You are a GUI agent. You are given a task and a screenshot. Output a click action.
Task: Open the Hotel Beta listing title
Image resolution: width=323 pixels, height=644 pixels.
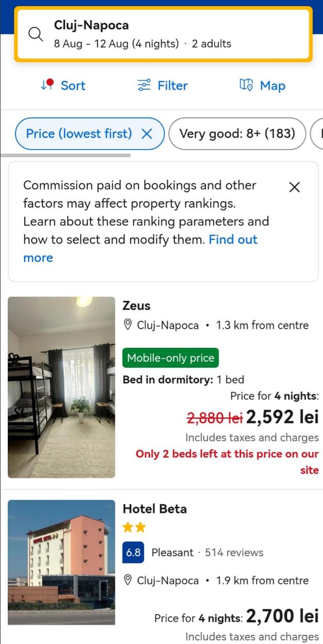154,509
